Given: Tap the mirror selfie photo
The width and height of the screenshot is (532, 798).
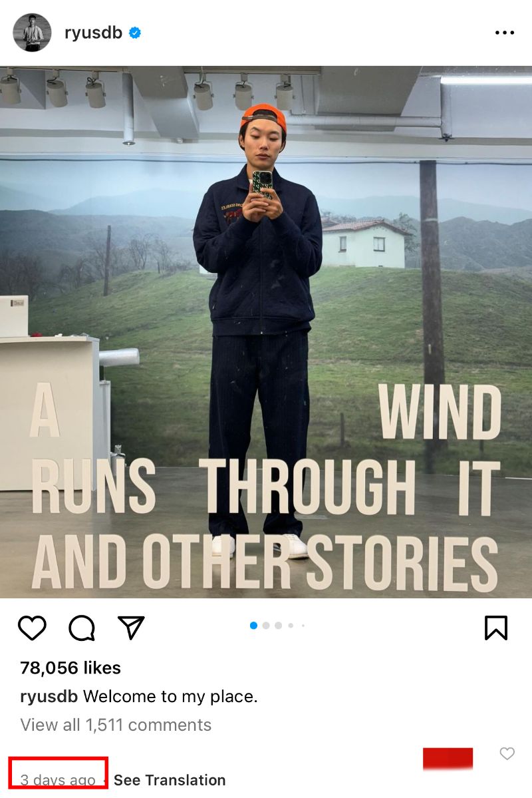Looking at the screenshot, I should pyautogui.click(x=266, y=332).
